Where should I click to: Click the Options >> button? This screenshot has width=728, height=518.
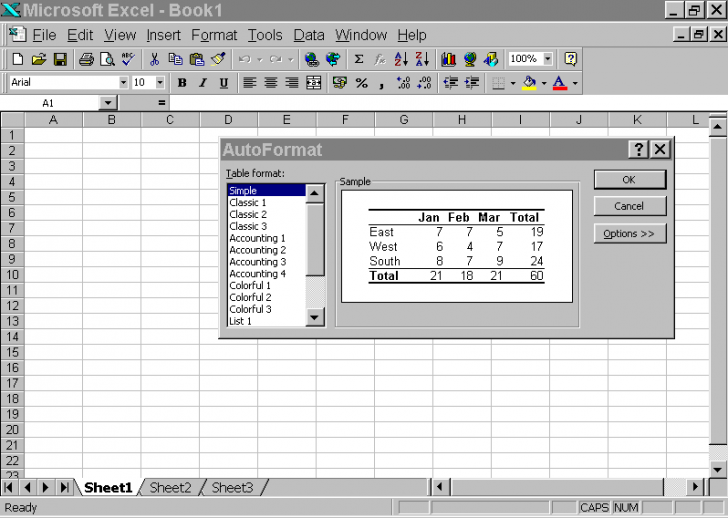tap(630, 233)
